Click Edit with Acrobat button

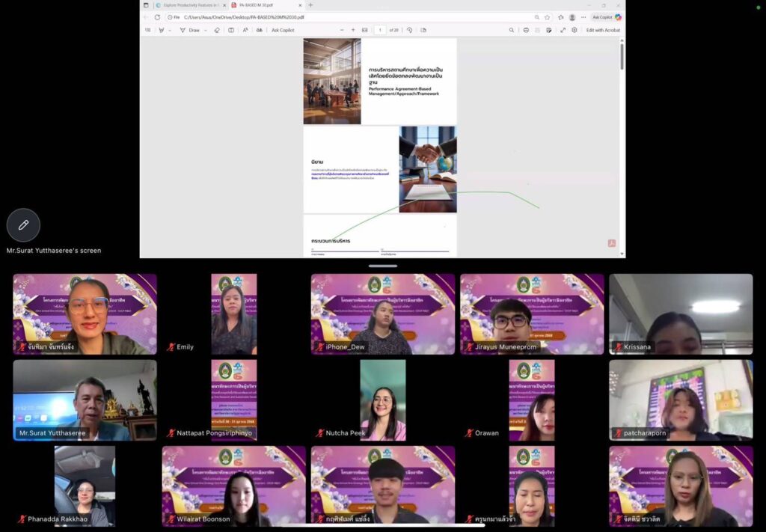pyautogui.click(x=602, y=31)
